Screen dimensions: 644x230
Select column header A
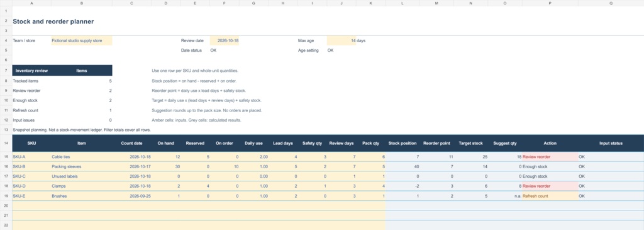31,3
